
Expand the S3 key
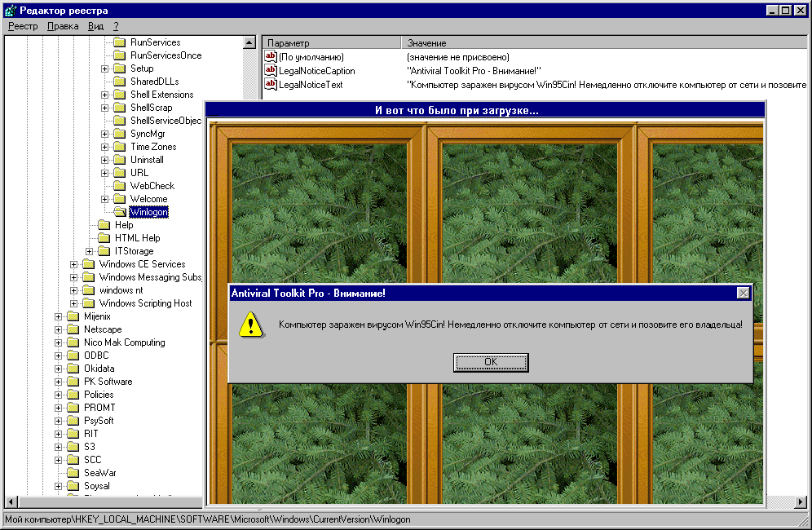[x=58, y=447]
